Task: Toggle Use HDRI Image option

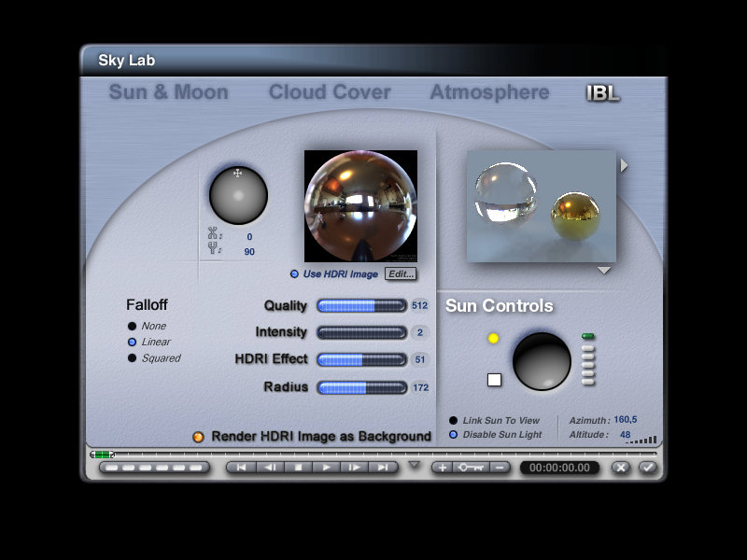Action: tap(334, 273)
